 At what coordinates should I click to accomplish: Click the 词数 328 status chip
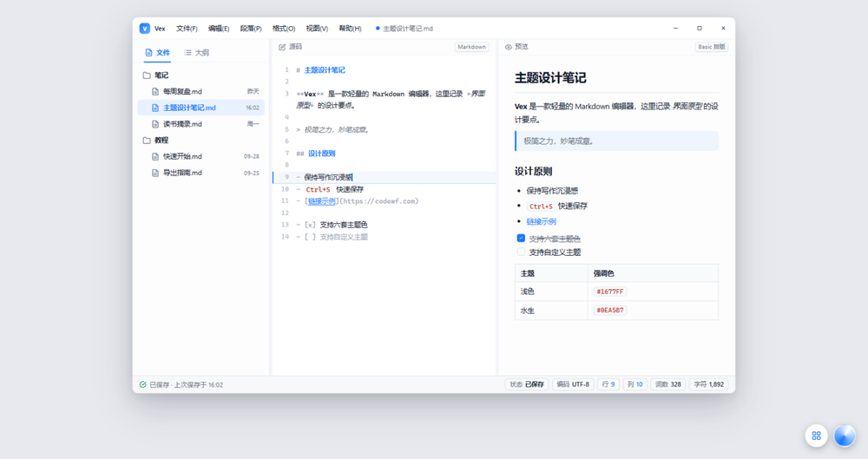tap(668, 384)
